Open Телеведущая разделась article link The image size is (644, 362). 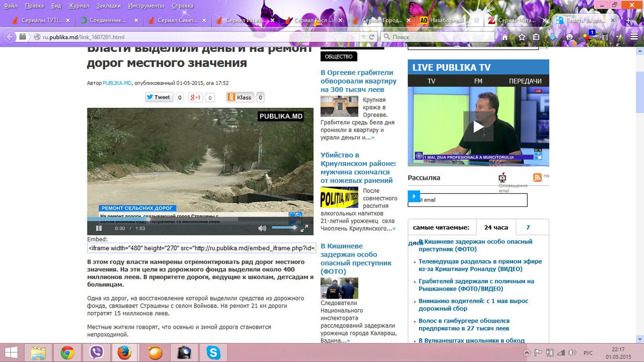click(480, 265)
